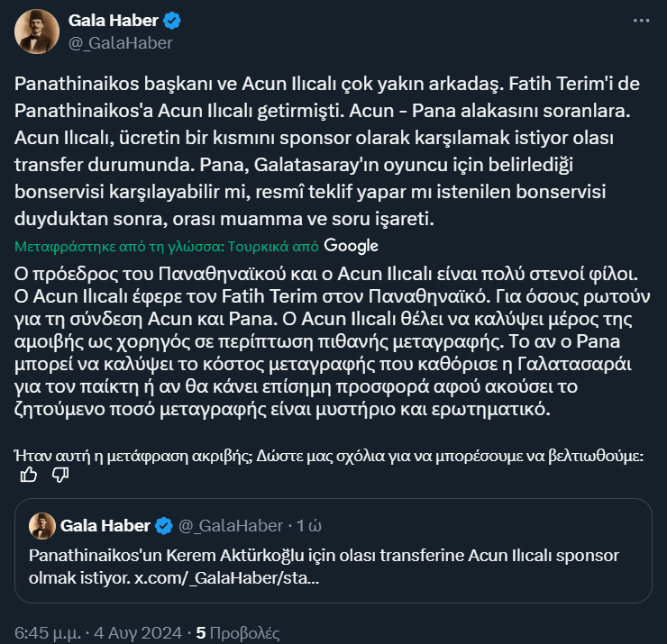The image size is (667, 644).
Task: Click the '5 Προβολές' view count
Action: click(239, 630)
